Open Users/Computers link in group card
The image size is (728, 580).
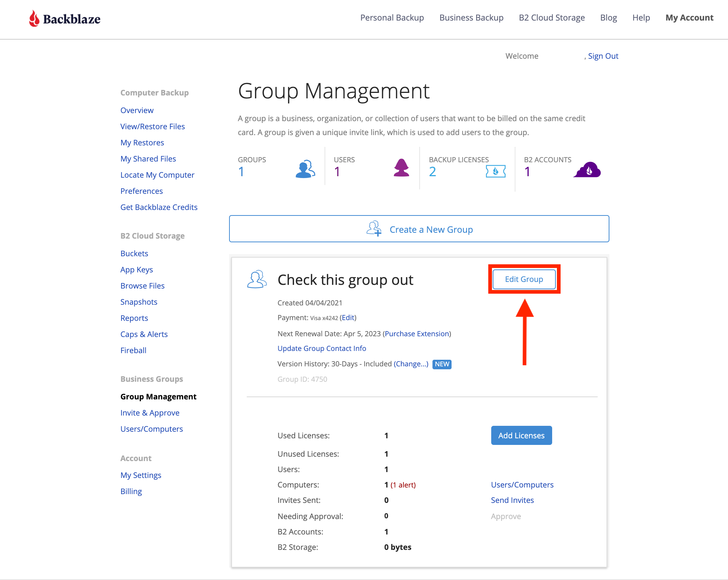[522, 485]
